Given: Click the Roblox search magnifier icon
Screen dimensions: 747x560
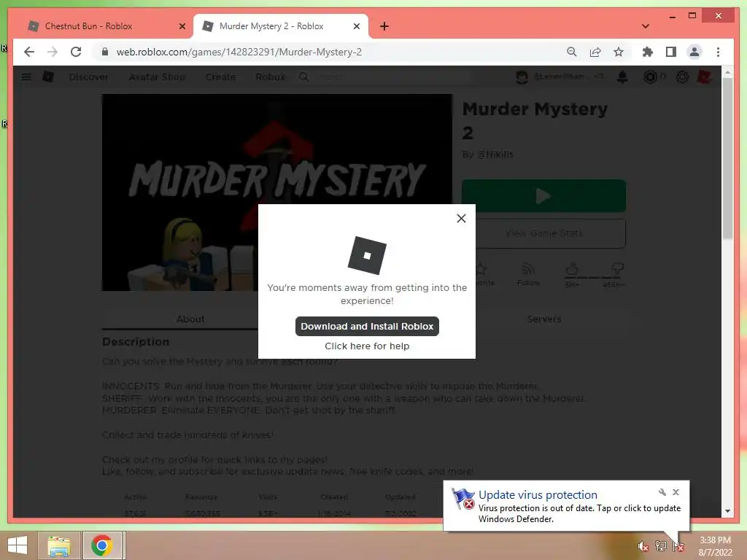Looking at the screenshot, I should [303, 77].
